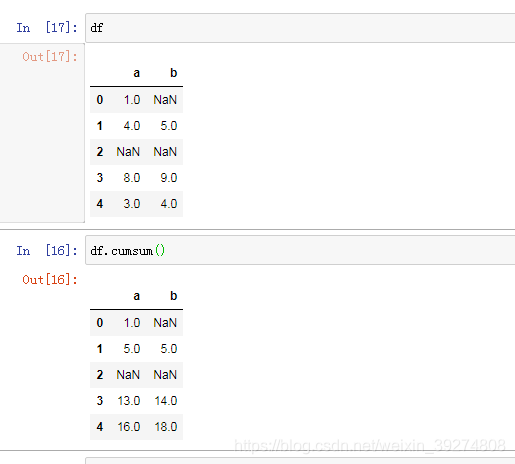Viewport: 515px width, 464px height.
Task: Click row index 0 in Out[16] table
Action: (x=100, y=323)
